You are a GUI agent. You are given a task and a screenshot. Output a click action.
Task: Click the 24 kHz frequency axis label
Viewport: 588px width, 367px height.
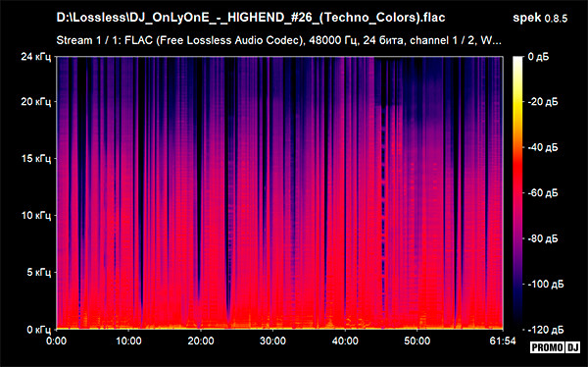tap(35, 57)
